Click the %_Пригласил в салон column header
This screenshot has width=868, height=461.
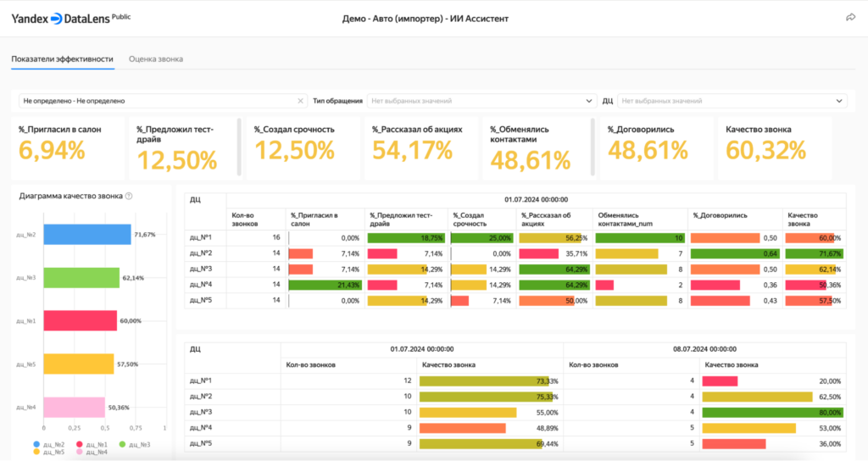click(x=314, y=220)
